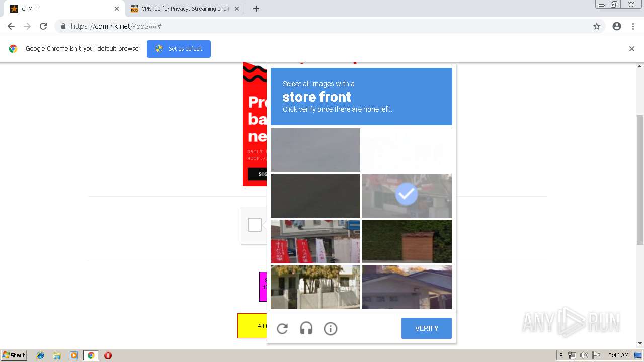Click the show desktop tray button

pos(638,355)
